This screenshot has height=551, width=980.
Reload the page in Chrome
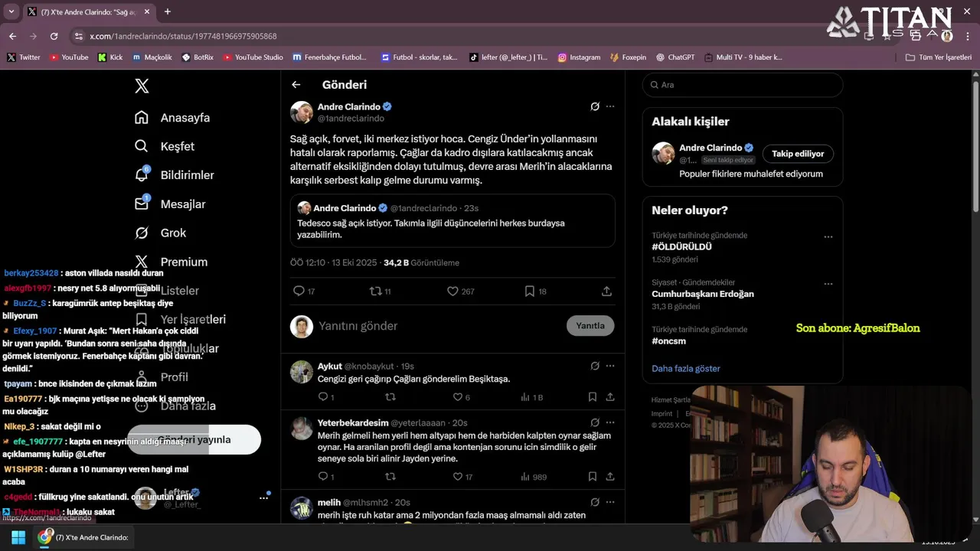click(x=54, y=36)
